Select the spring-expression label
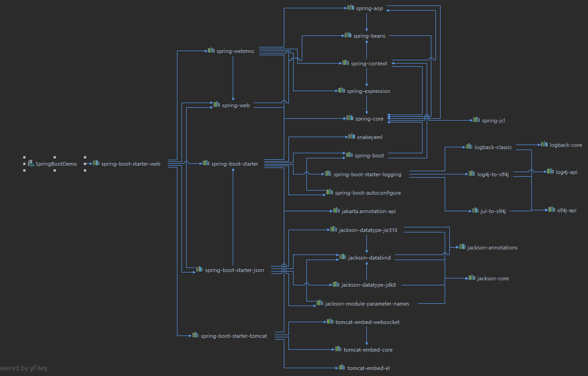 tap(369, 91)
